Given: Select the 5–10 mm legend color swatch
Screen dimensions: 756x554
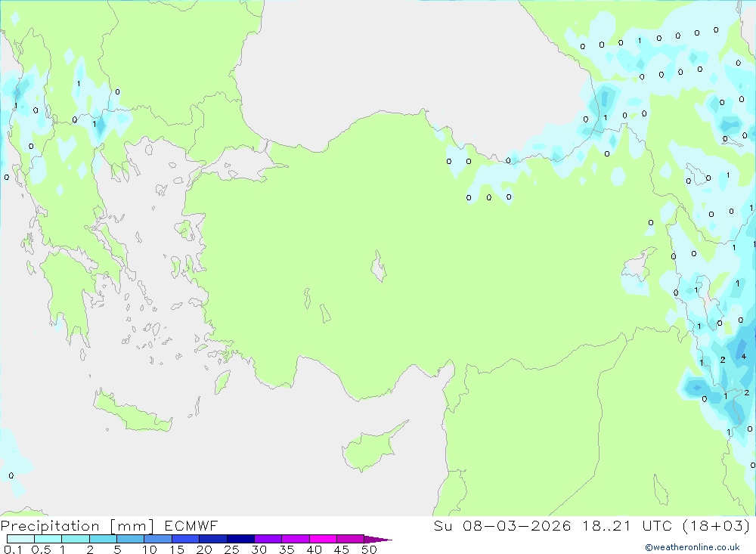Looking at the screenshot, I should (130, 539).
